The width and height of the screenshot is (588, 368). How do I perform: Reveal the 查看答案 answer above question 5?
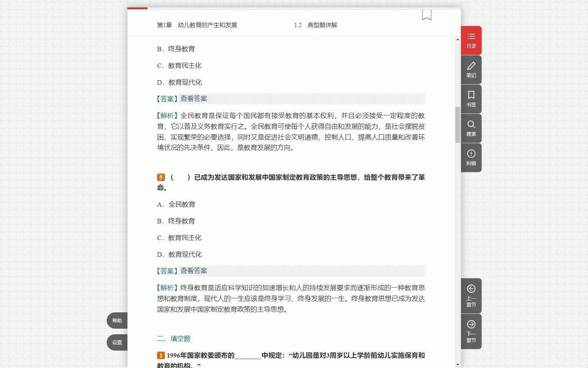coord(194,99)
